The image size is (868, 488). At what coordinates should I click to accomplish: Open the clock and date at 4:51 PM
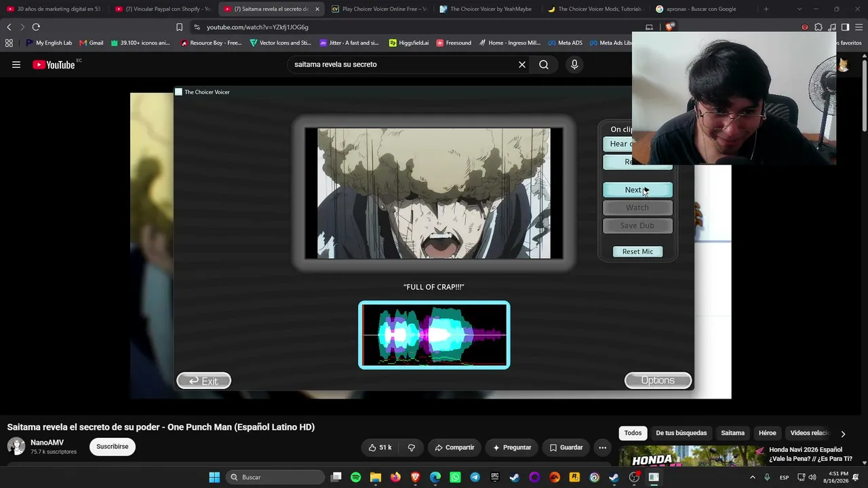click(x=839, y=477)
